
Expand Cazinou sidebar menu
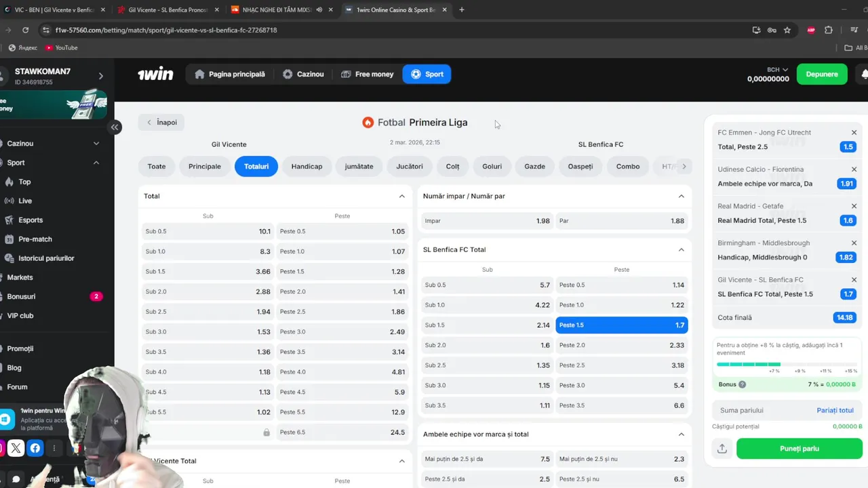[96, 144]
